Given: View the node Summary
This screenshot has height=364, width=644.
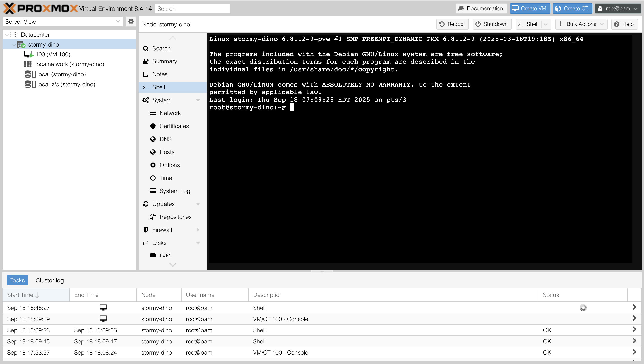Looking at the screenshot, I should tap(165, 61).
